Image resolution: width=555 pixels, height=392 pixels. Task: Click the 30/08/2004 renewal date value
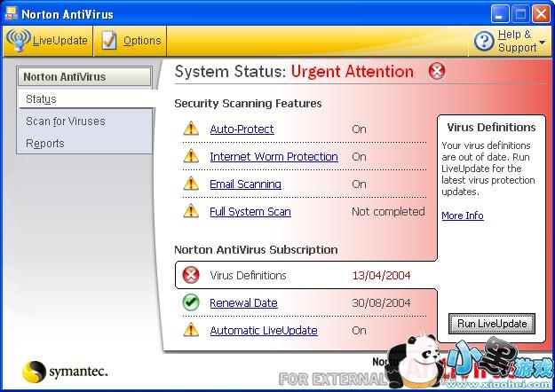click(x=381, y=303)
